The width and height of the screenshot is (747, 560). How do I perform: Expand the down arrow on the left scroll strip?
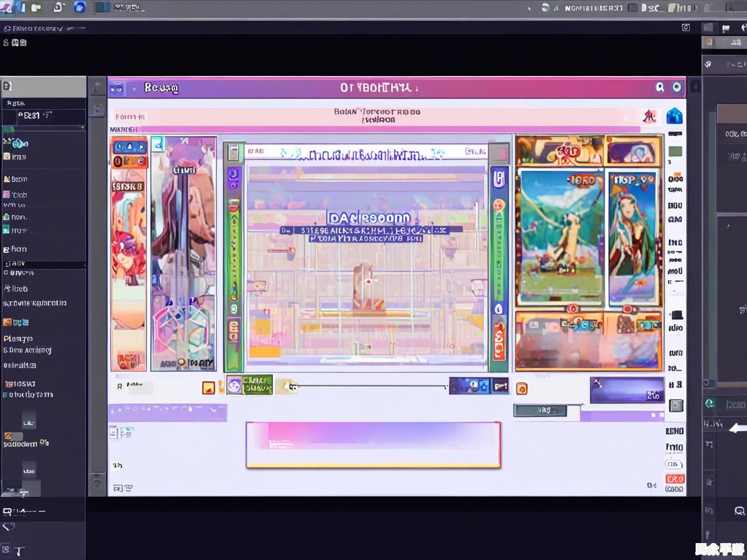(x=97, y=483)
